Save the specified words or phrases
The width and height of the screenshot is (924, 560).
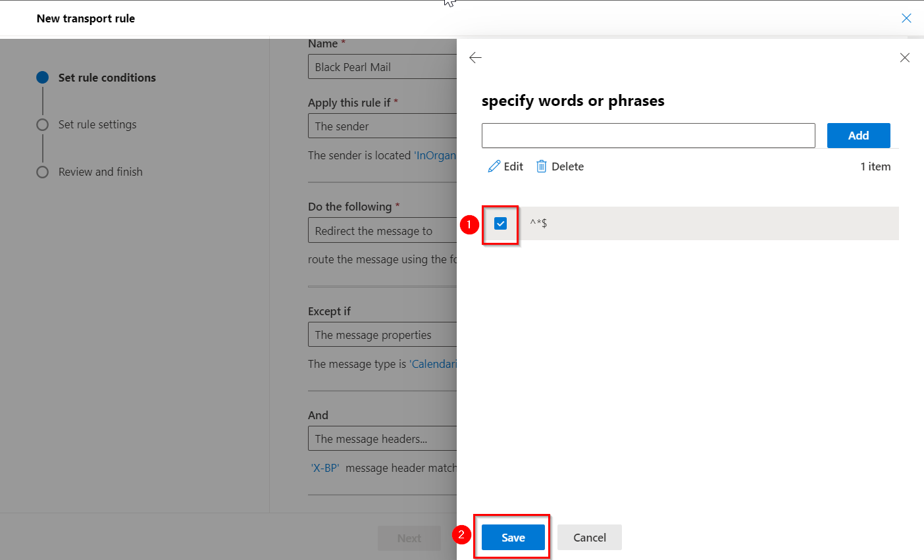click(x=513, y=538)
